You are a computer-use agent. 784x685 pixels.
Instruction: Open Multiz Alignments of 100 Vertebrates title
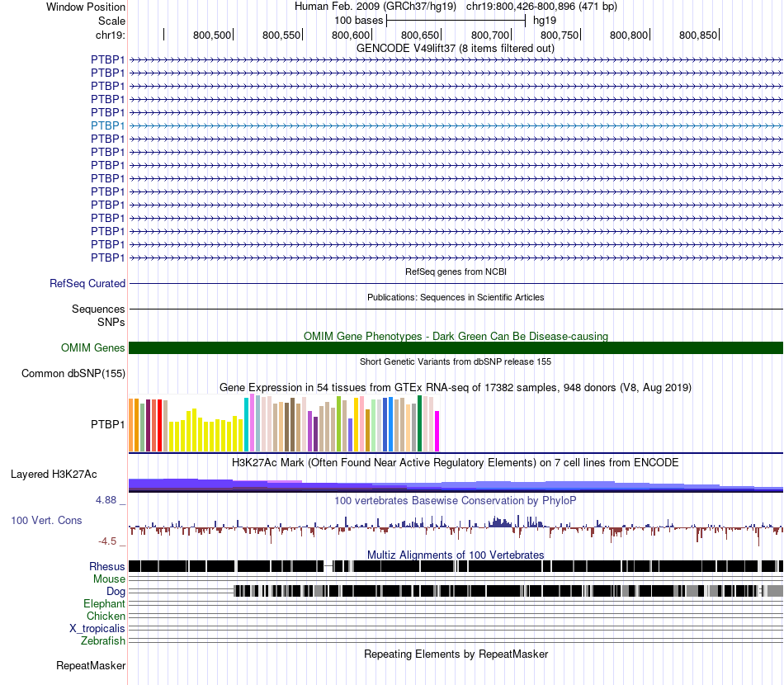456,555
